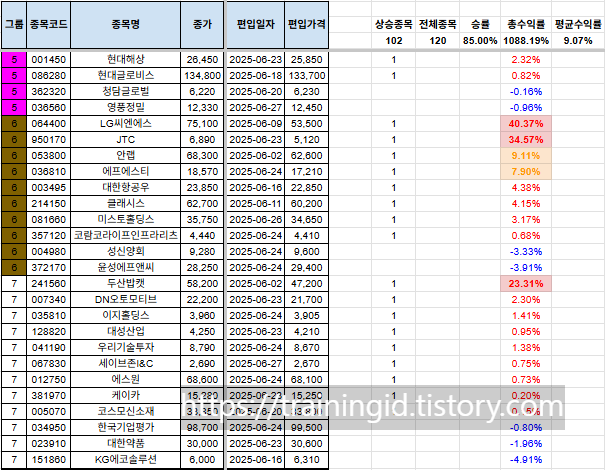
Task: Select the 종목코드 column header
Action: tap(49, 25)
